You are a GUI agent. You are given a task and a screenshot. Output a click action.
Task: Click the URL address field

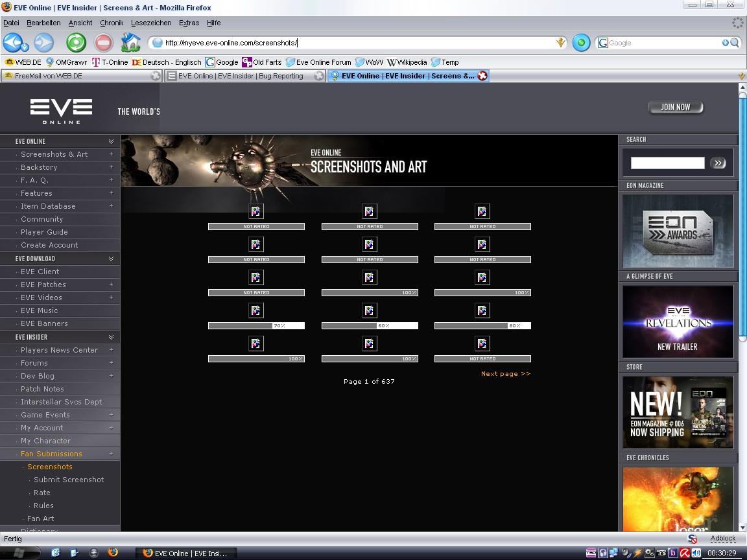(x=357, y=43)
